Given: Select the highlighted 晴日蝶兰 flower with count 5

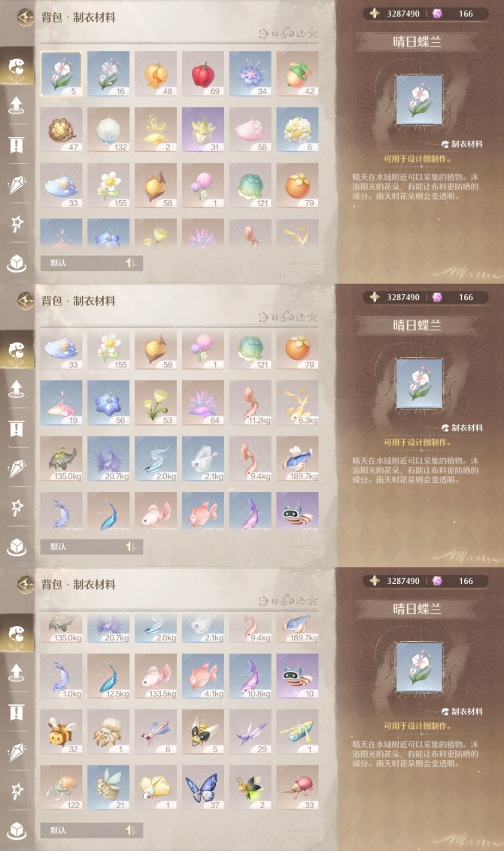Looking at the screenshot, I should tap(61, 74).
